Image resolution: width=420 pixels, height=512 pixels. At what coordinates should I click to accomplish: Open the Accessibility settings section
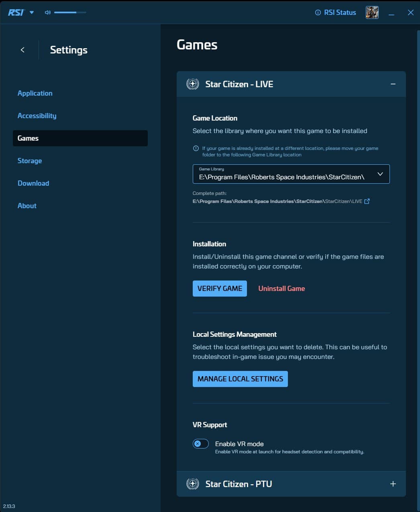point(37,116)
